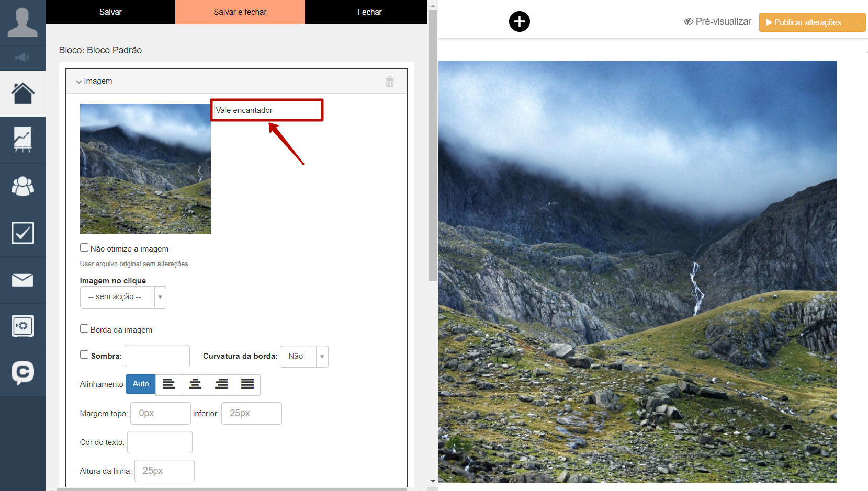Toggle the 'Borda da imagem' checkbox
868x491 pixels.
pyautogui.click(x=84, y=329)
